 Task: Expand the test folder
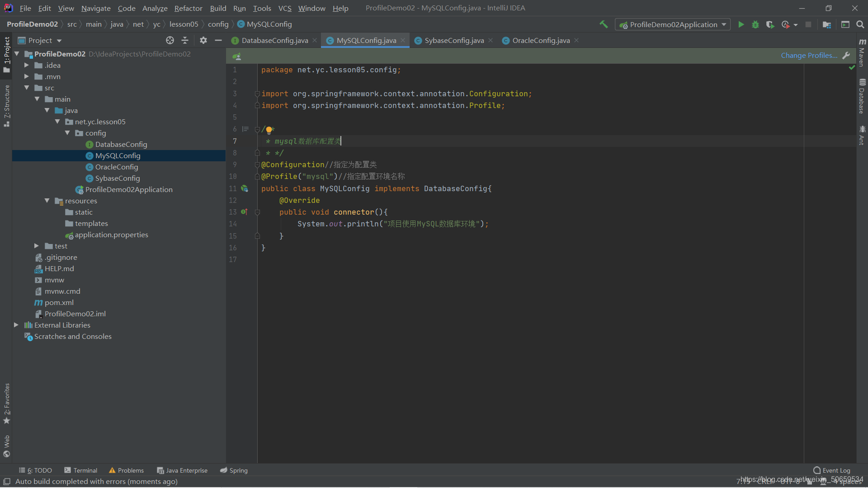37,246
